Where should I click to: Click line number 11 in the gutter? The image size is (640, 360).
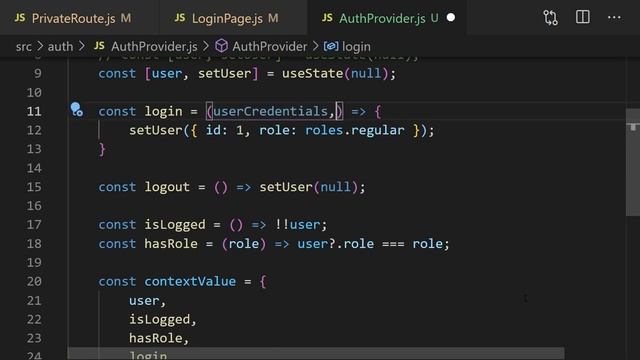coord(34,111)
